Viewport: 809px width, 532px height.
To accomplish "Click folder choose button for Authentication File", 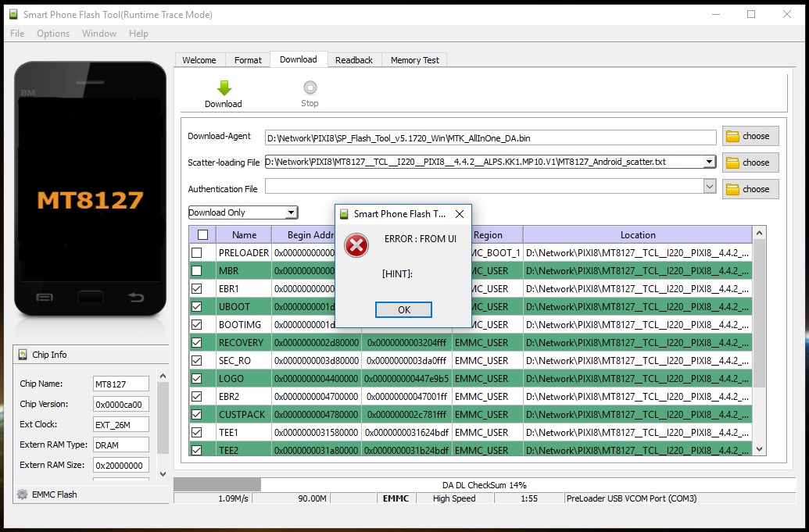I will [750, 189].
